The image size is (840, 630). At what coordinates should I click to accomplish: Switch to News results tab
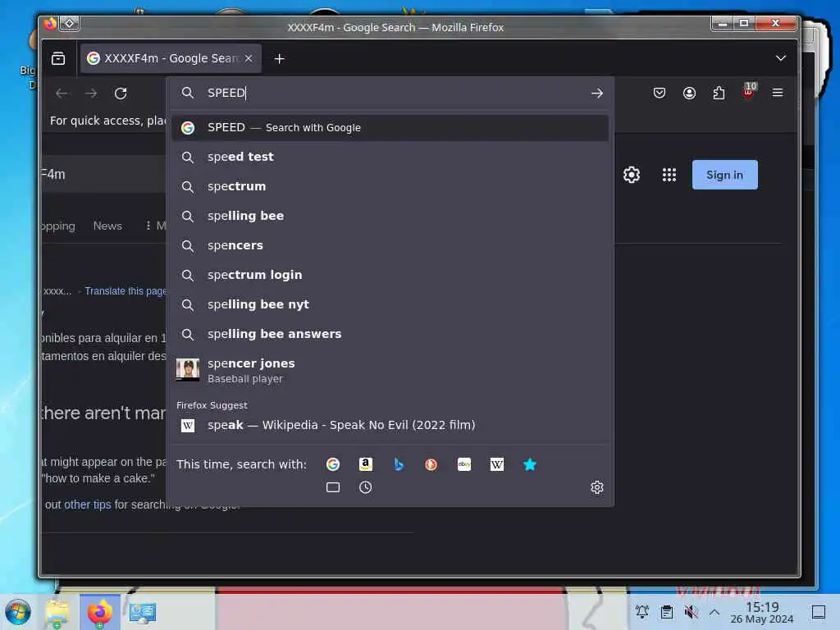107,226
